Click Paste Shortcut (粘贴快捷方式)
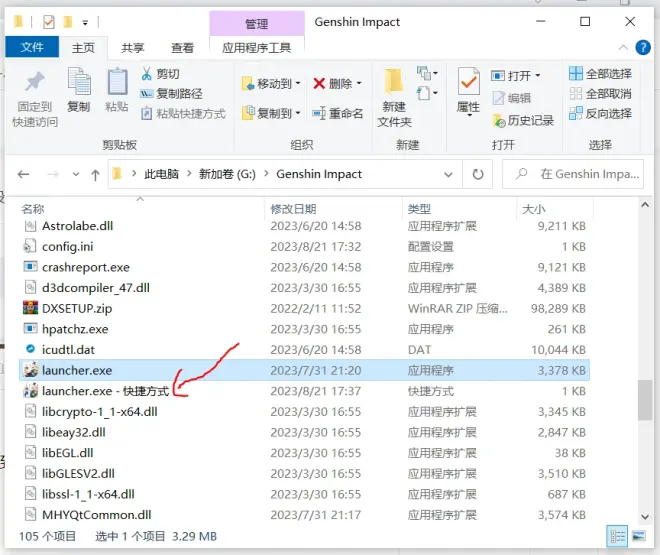 point(183,114)
